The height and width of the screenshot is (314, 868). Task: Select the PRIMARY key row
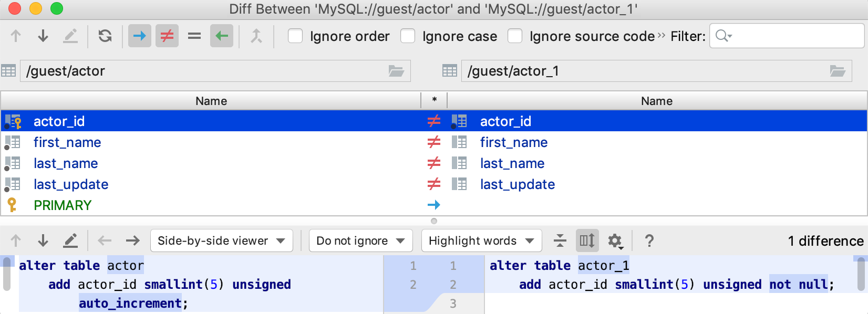tap(63, 205)
